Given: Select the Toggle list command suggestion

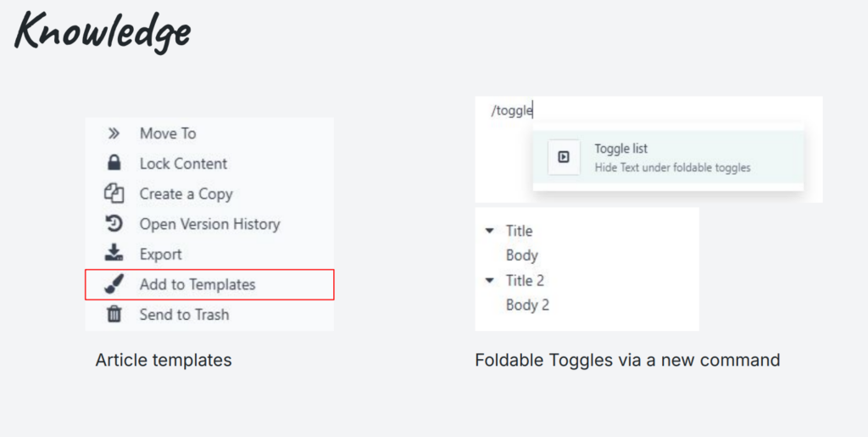Looking at the screenshot, I should click(668, 157).
